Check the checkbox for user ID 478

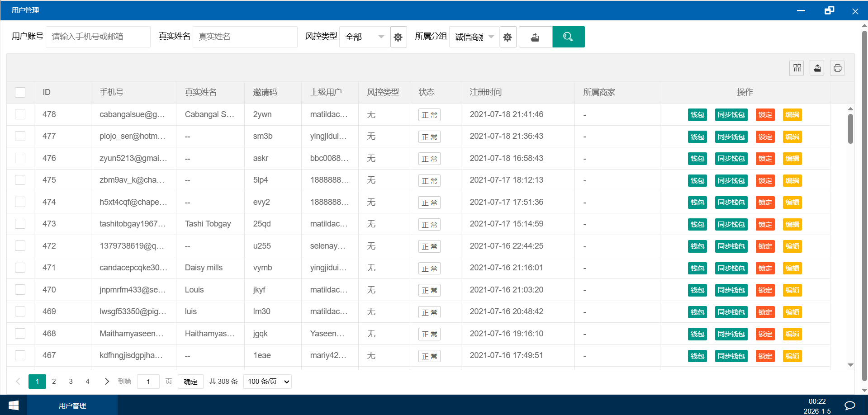tap(20, 114)
